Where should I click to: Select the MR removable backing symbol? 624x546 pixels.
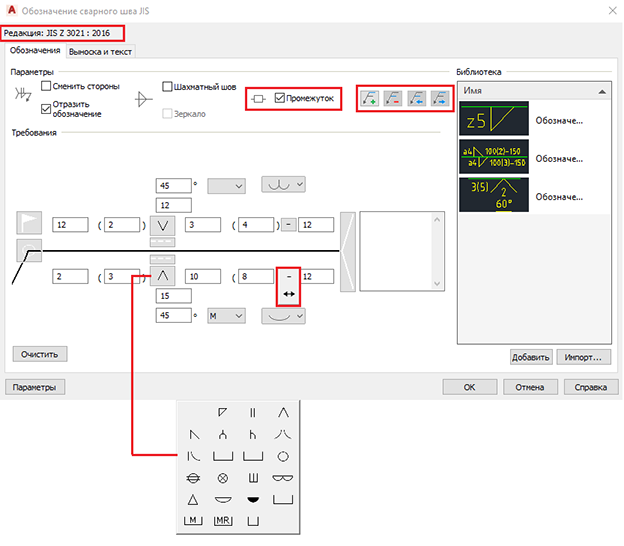pyautogui.click(x=223, y=521)
